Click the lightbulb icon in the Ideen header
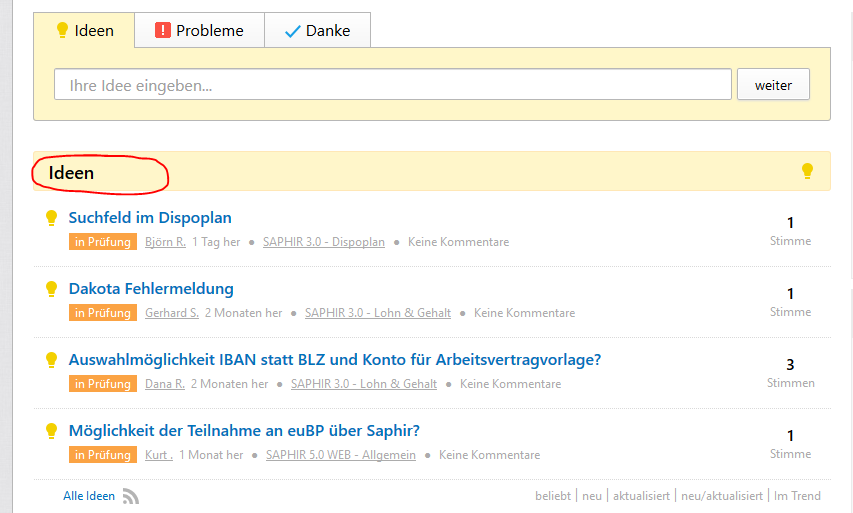 point(807,172)
